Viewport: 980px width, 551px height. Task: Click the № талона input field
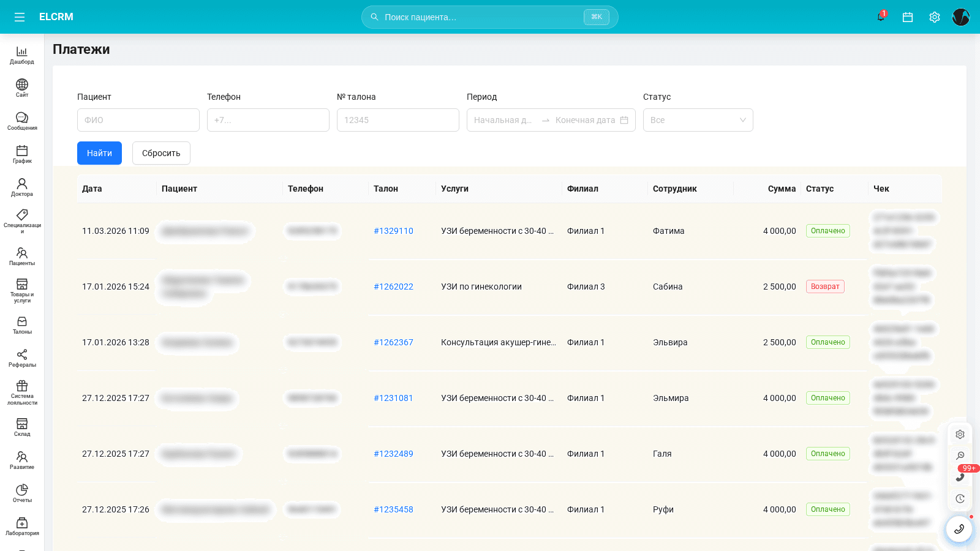point(398,120)
